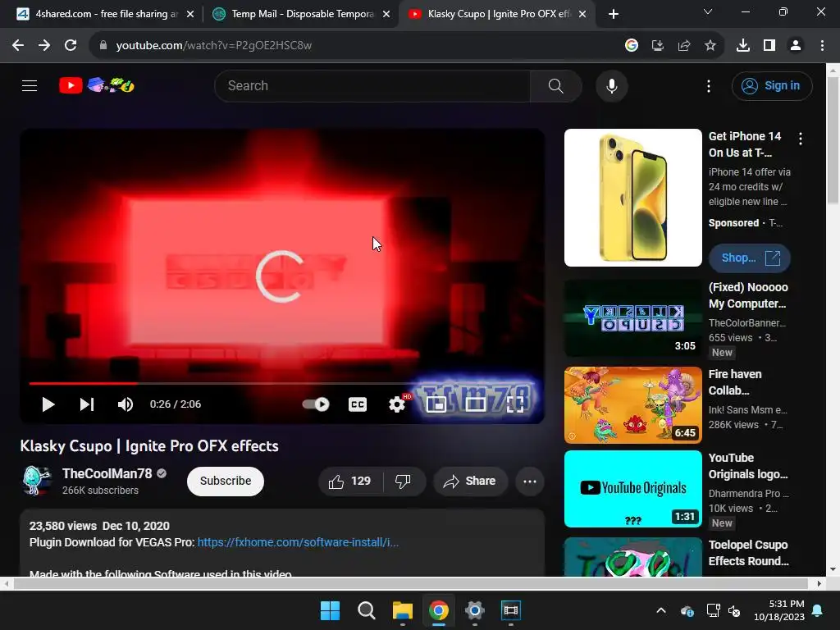Open TheCoolMan78 channel avatar
Image resolution: width=840 pixels, height=630 pixels.
pyautogui.click(x=36, y=481)
